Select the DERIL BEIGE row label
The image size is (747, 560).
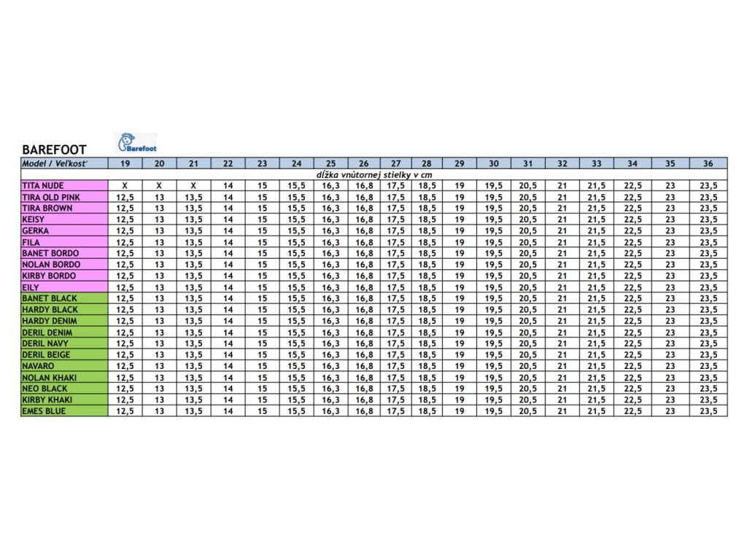coord(64,355)
